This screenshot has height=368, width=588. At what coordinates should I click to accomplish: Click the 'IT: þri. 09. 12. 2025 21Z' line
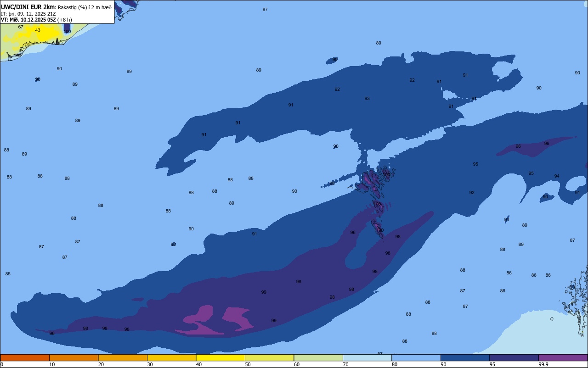coord(28,14)
